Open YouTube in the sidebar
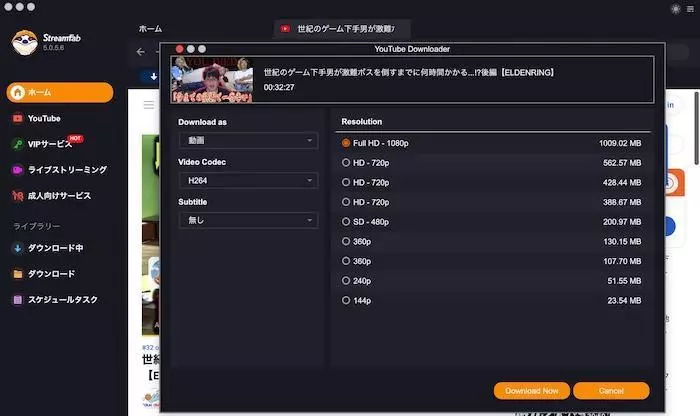The height and width of the screenshot is (416, 700). 44,118
